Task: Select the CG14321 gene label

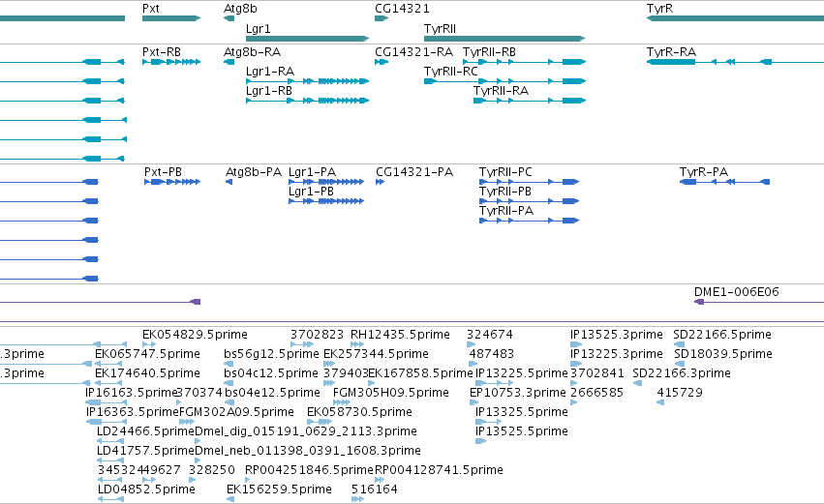Action: (x=402, y=9)
